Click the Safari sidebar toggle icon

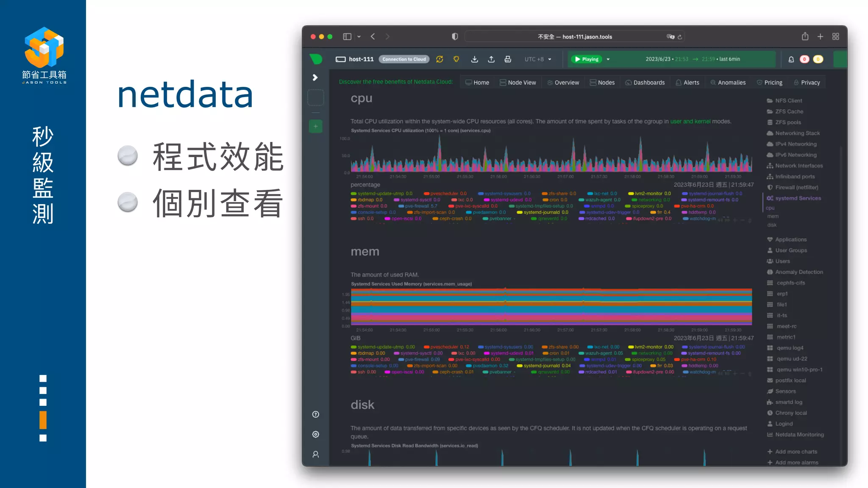click(347, 37)
